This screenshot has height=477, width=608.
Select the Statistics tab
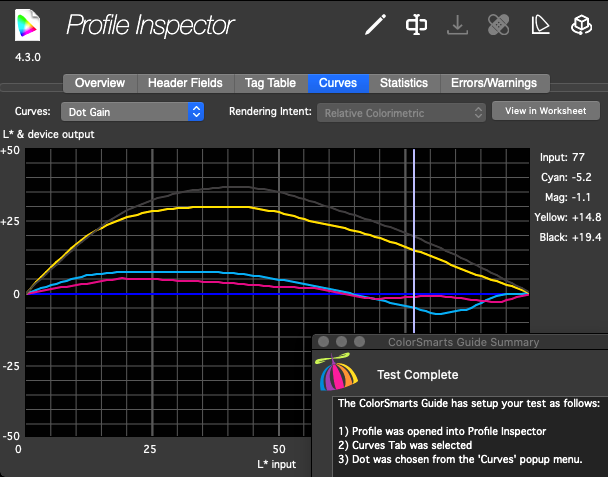404,83
